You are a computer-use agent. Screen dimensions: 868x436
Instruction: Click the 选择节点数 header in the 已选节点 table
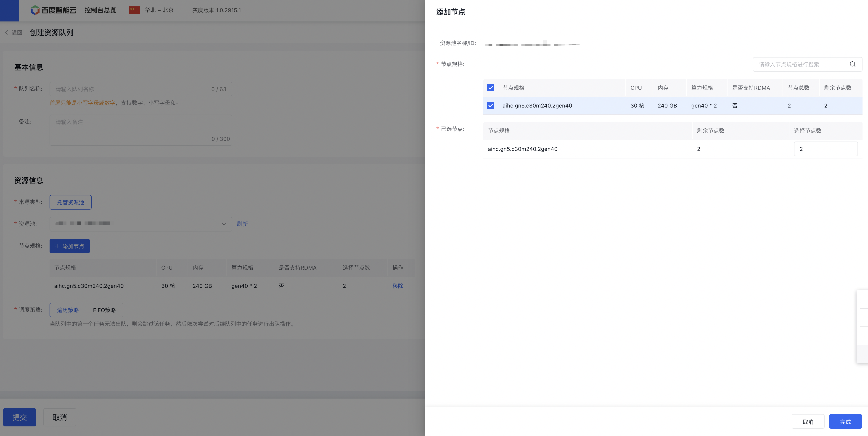808,131
